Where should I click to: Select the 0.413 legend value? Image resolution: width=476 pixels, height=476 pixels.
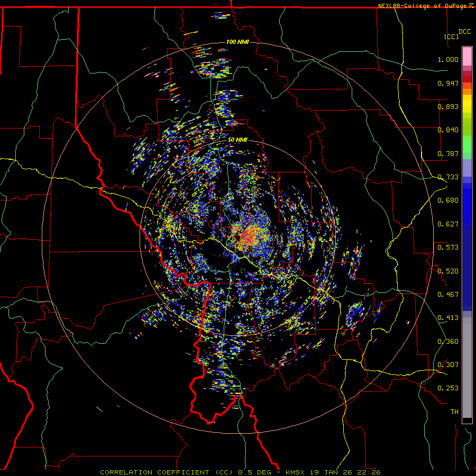(x=448, y=318)
